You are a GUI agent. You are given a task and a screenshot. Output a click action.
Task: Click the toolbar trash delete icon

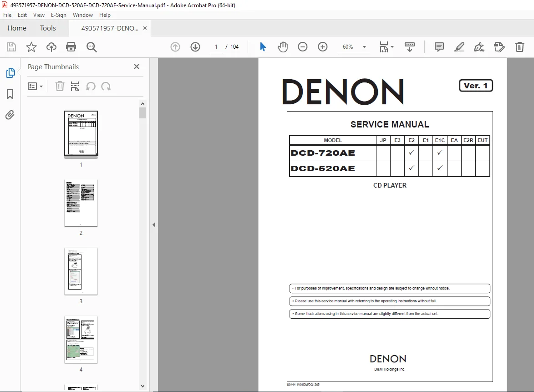[519, 46]
